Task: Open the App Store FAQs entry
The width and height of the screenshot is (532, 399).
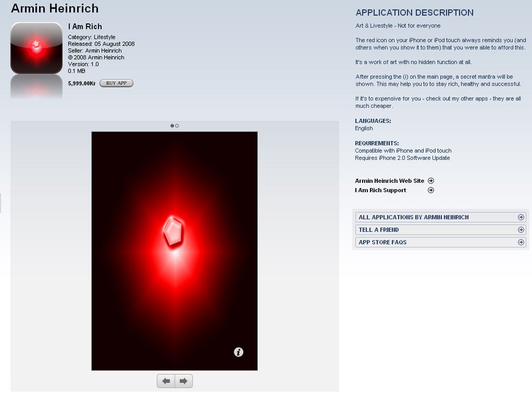Action: tap(382, 242)
